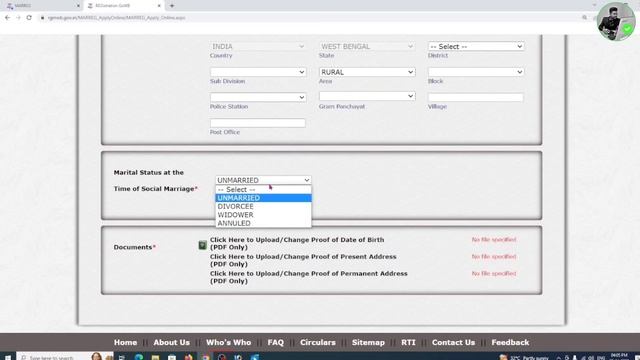Expand the Sub Division dropdown
This screenshot has height=360, width=640.
coord(258,72)
